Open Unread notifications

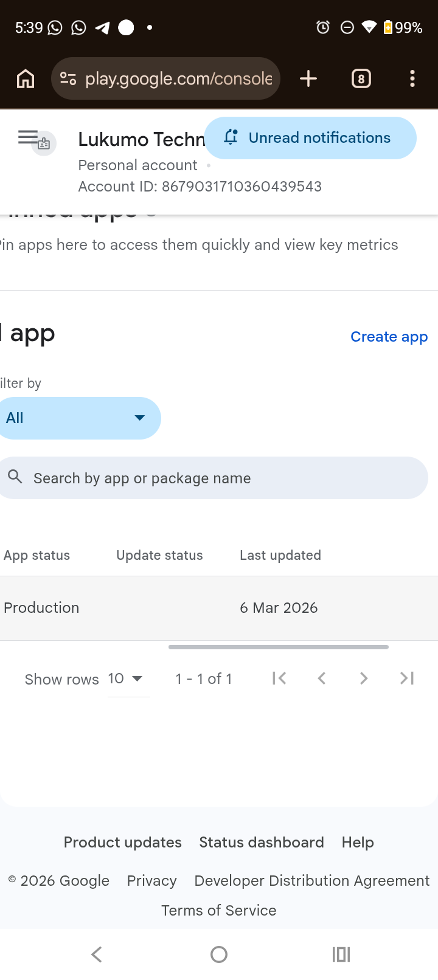[x=310, y=138]
